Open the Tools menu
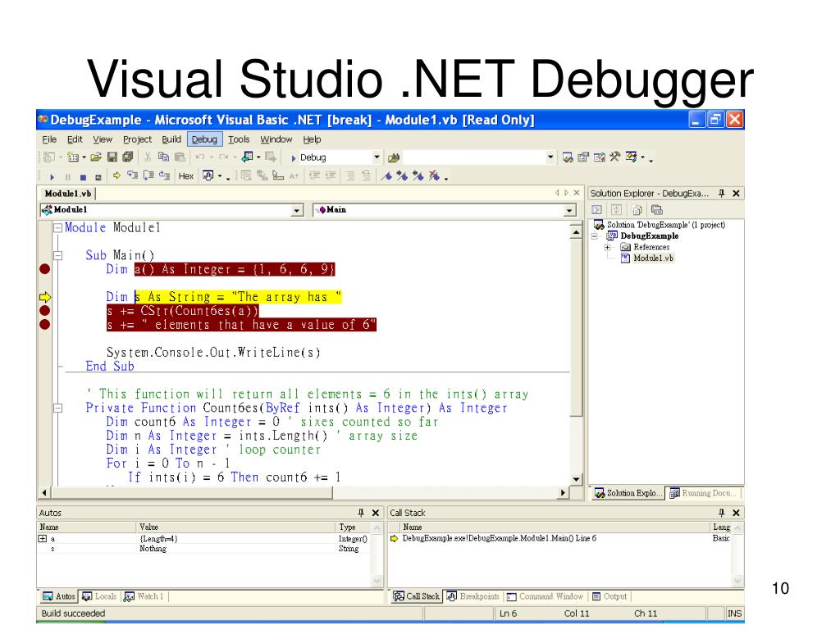 coord(239,139)
